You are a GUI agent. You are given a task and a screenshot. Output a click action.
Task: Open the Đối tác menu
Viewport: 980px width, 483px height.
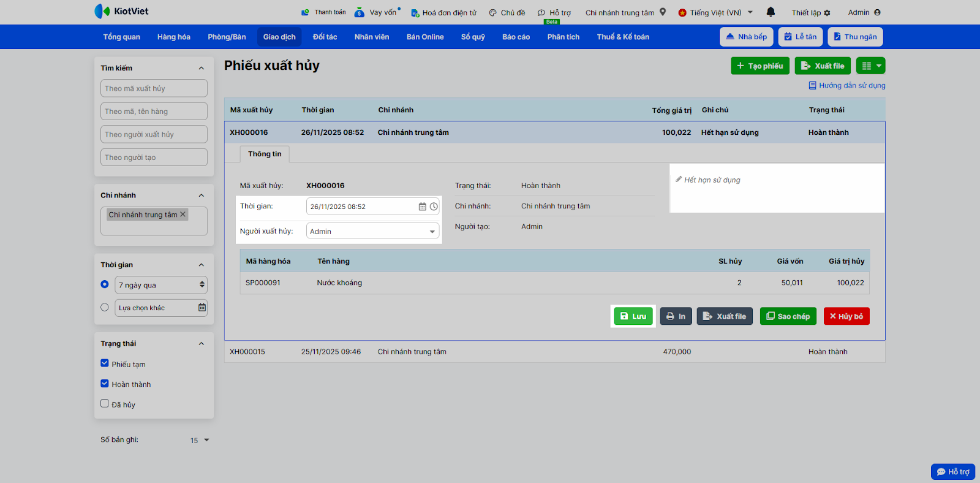[325, 37]
